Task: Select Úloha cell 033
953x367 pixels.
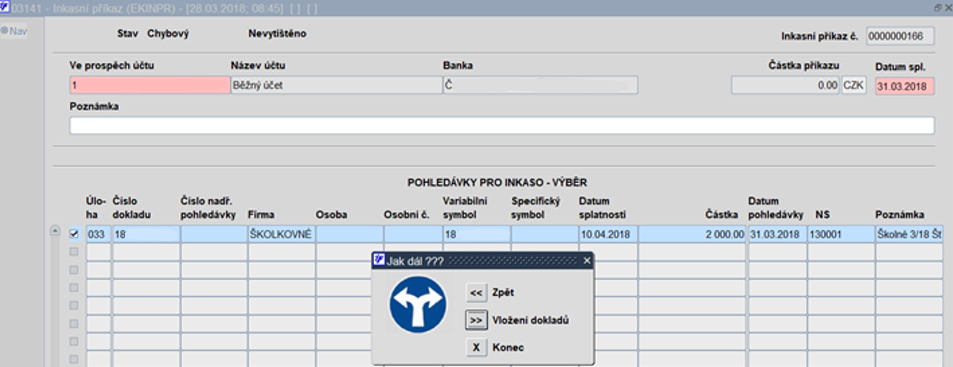Action: click(x=98, y=234)
